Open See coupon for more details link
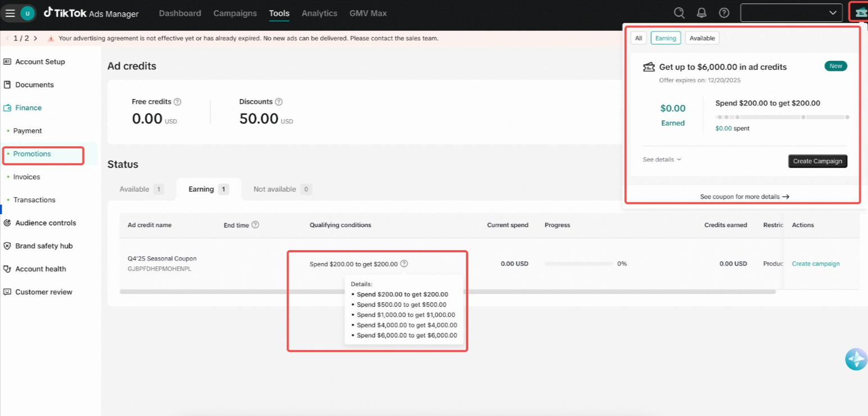Screen dimensions: 868x416 (744, 197)
